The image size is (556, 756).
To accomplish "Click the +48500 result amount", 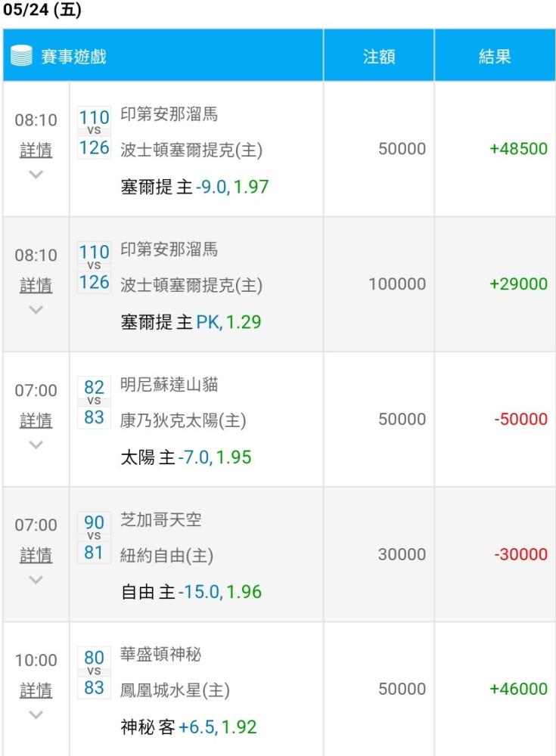I will [518, 148].
